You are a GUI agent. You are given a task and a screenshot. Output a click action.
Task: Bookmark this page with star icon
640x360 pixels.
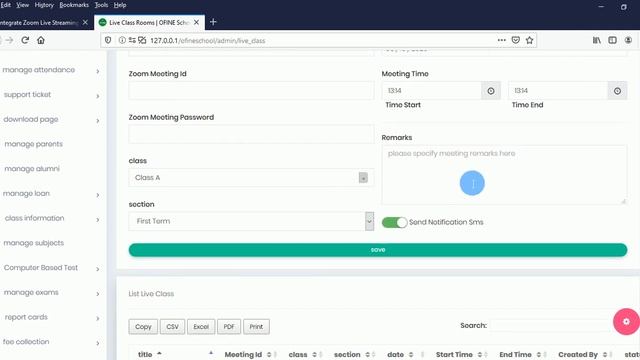(x=529, y=40)
